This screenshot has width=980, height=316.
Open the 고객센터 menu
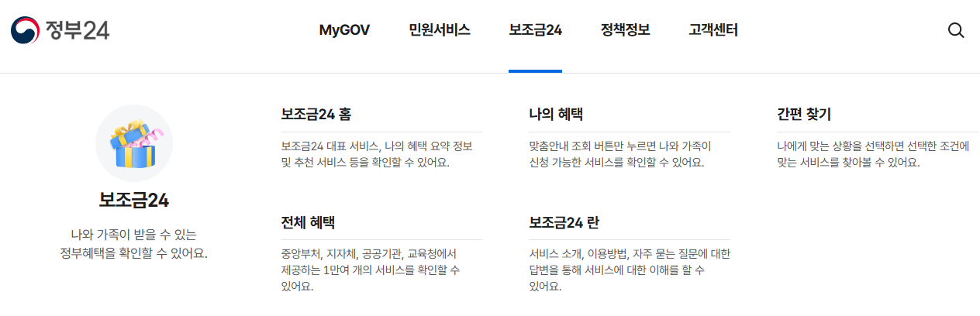pos(713,30)
